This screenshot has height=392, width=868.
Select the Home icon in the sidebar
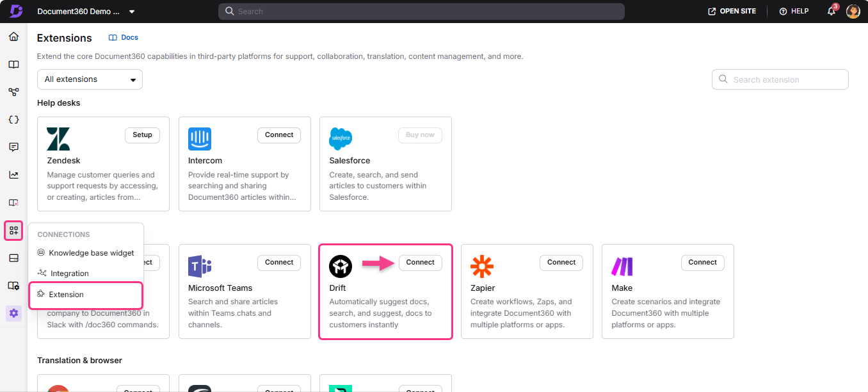click(13, 37)
